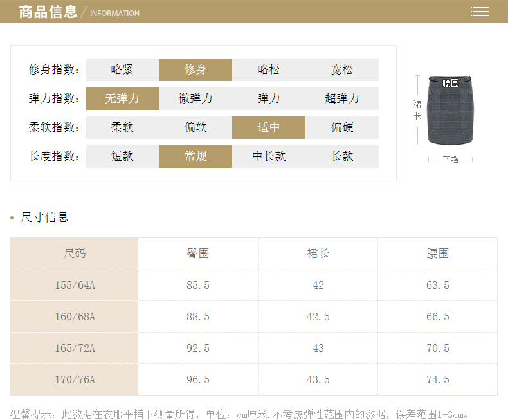Open the hamburger menu icon in header
This screenshot has width=508, height=420.
tap(479, 12)
